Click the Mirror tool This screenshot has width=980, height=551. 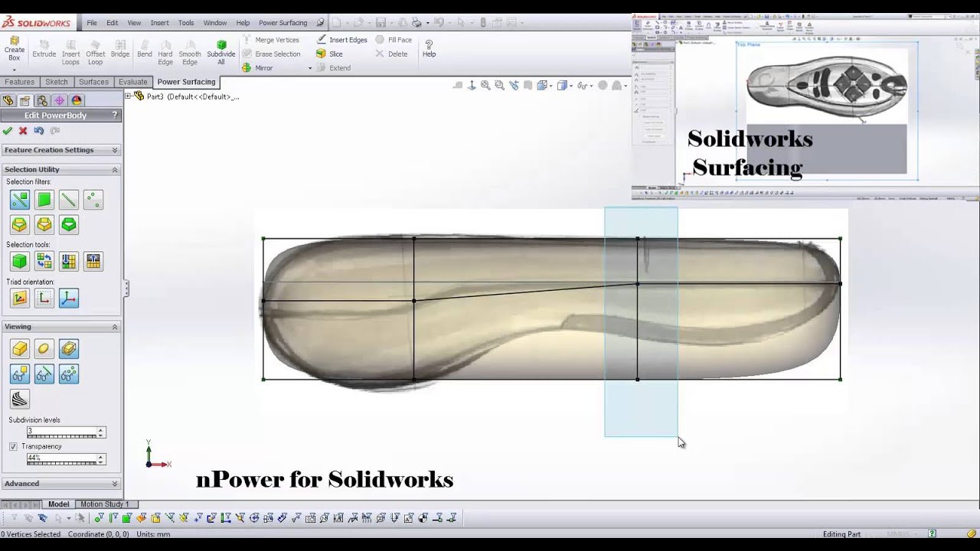257,68
